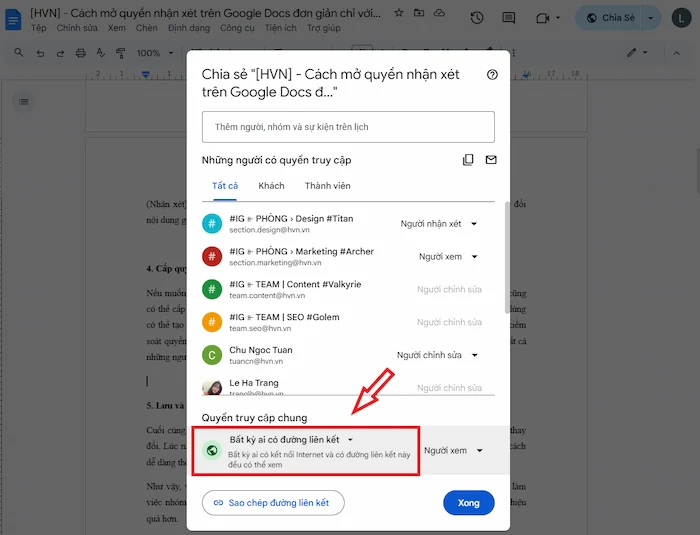Image resolution: width=700 pixels, height=535 pixels.
Task: Select the Thành viên tab
Action: tap(328, 186)
